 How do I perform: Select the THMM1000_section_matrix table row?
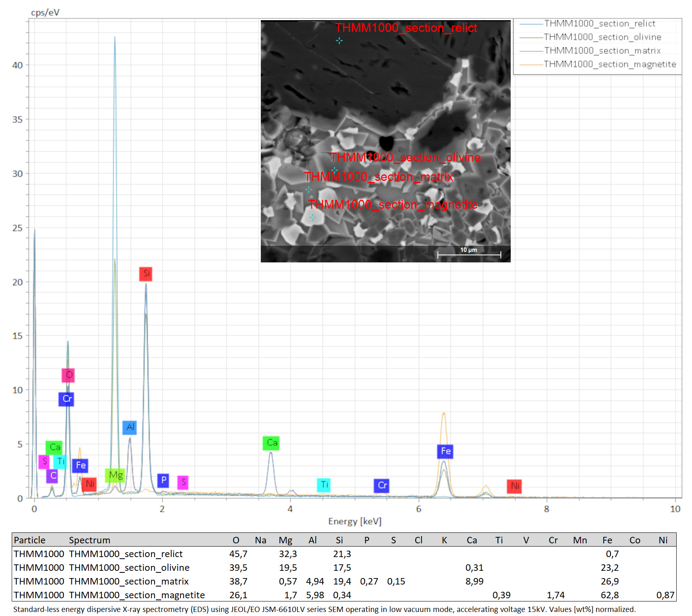pyautogui.click(x=344, y=581)
